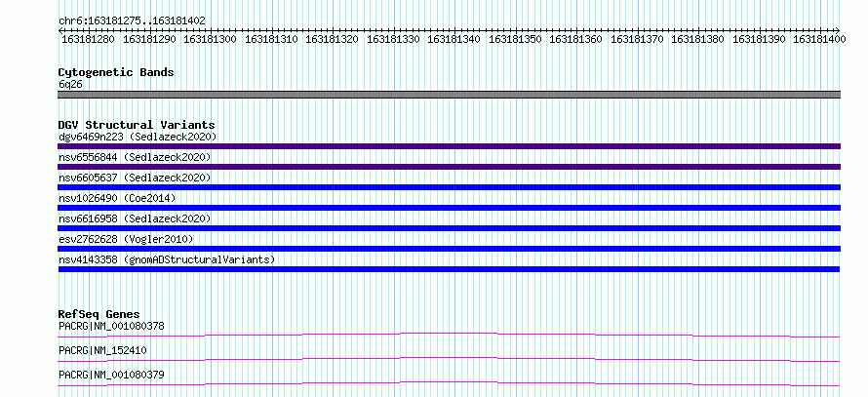Click ruler position 163181390

tap(759, 39)
